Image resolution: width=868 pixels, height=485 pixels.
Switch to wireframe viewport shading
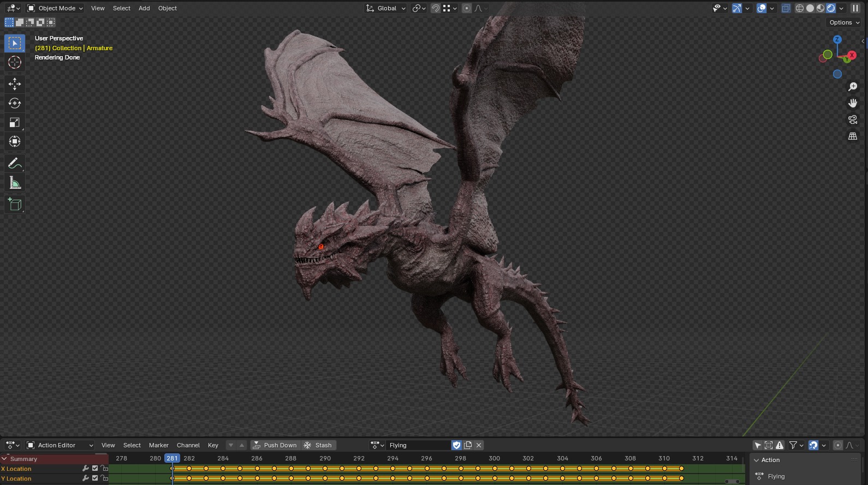(800, 8)
